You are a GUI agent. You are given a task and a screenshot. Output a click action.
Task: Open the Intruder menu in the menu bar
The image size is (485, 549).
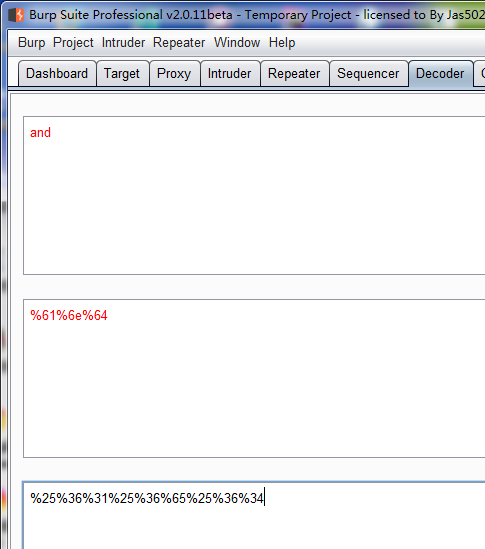pyautogui.click(x=123, y=43)
